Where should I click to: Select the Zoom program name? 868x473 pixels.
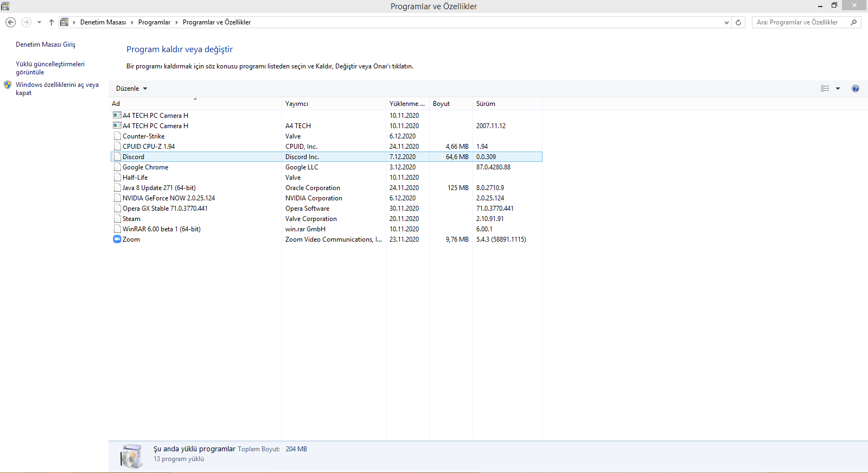[x=131, y=239]
